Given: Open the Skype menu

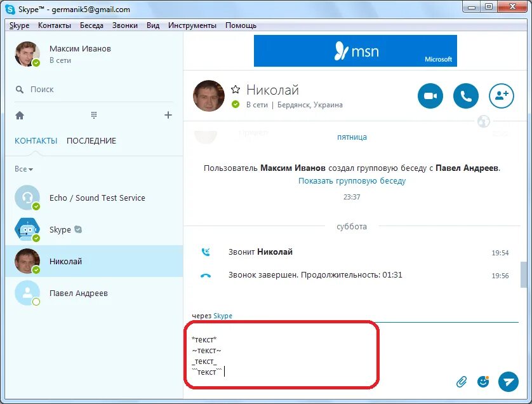Looking at the screenshot, I should pos(19,25).
